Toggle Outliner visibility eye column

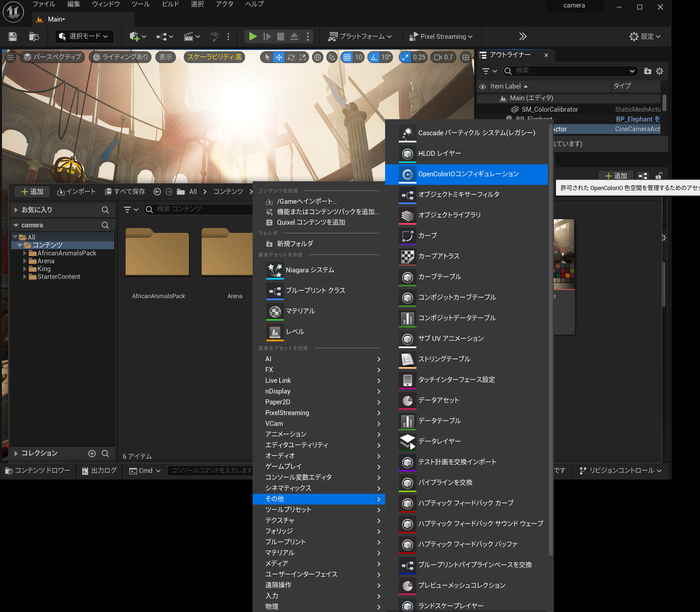point(482,87)
